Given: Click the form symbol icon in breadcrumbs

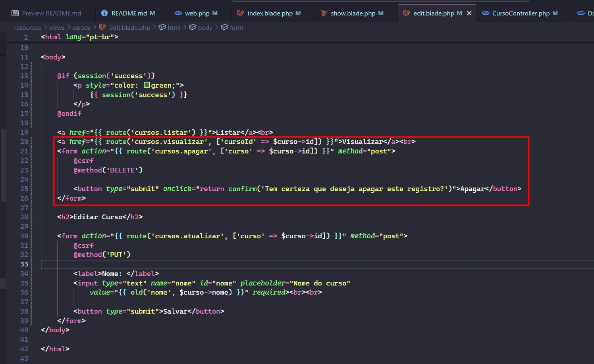Looking at the screenshot, I should click(x=224, y=27).
